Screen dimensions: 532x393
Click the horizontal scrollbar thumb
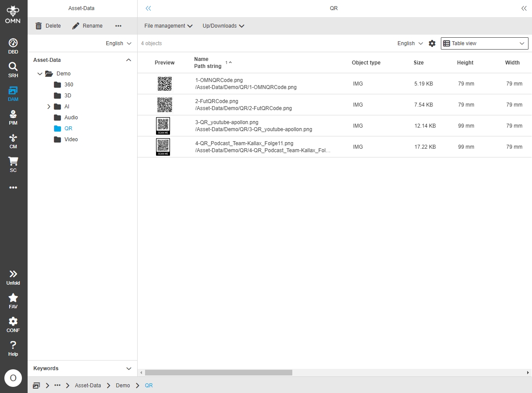[x=218, y=372]
